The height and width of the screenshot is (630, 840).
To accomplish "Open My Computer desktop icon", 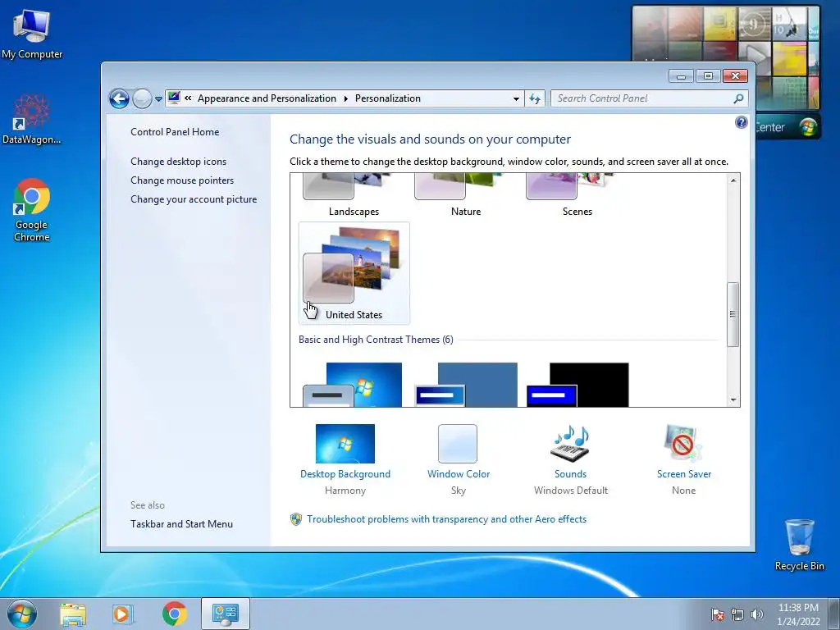I will (32, 33).
